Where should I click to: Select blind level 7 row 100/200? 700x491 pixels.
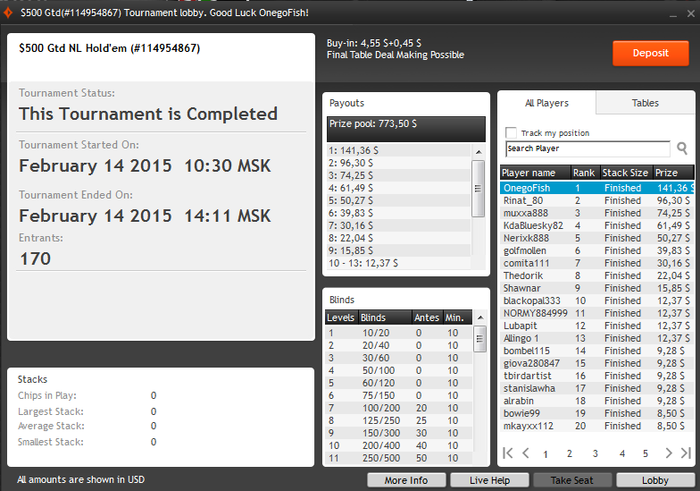point(399,408)
